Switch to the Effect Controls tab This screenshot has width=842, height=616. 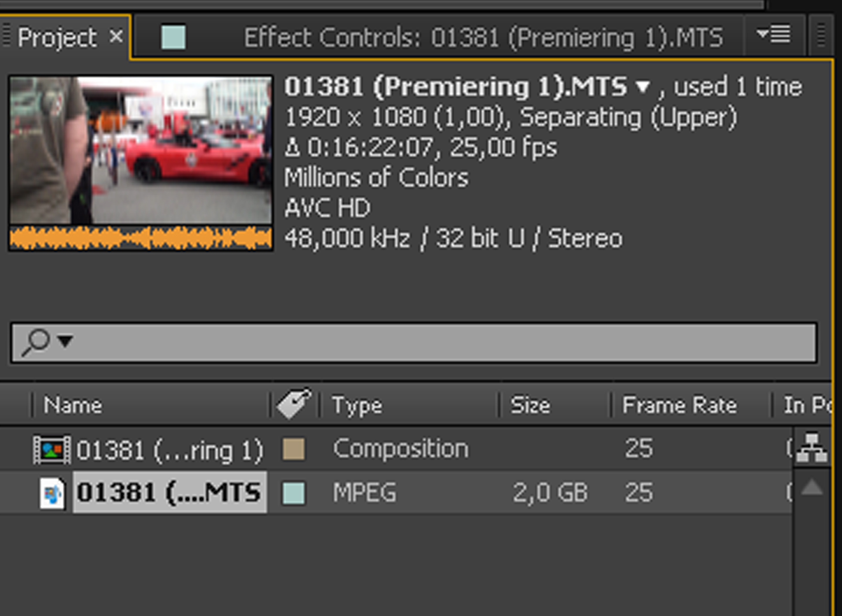tap(483, 38)
